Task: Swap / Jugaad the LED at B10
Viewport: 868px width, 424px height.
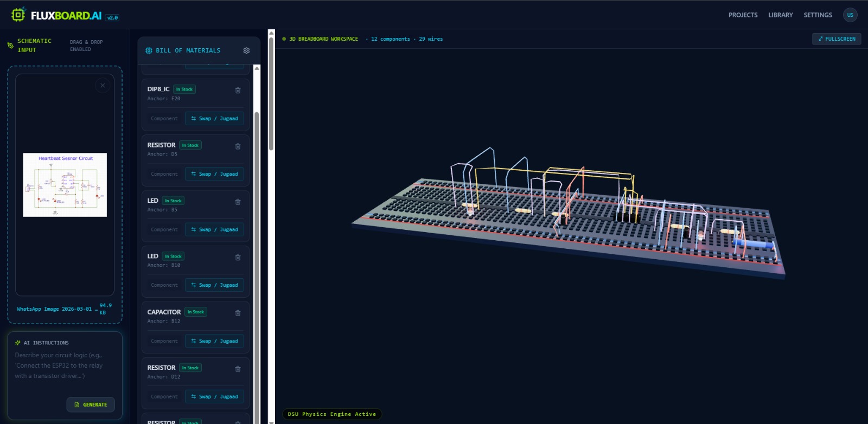Action: [214, 285]
